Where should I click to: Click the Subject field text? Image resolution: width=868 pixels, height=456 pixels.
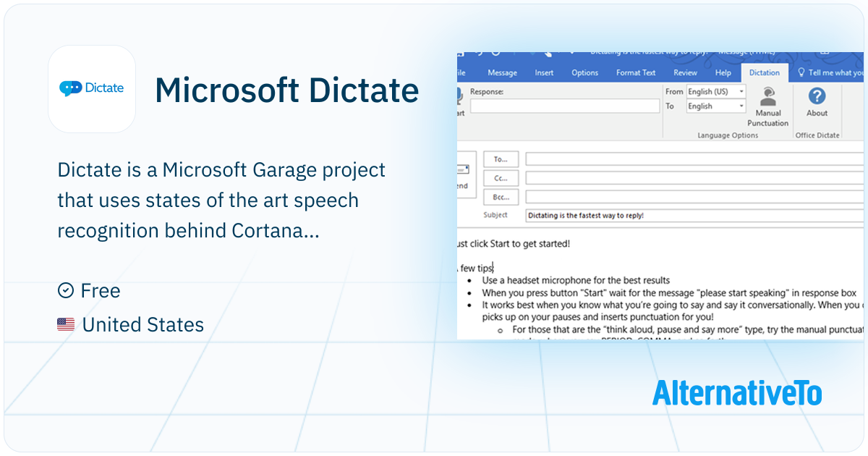586,216
